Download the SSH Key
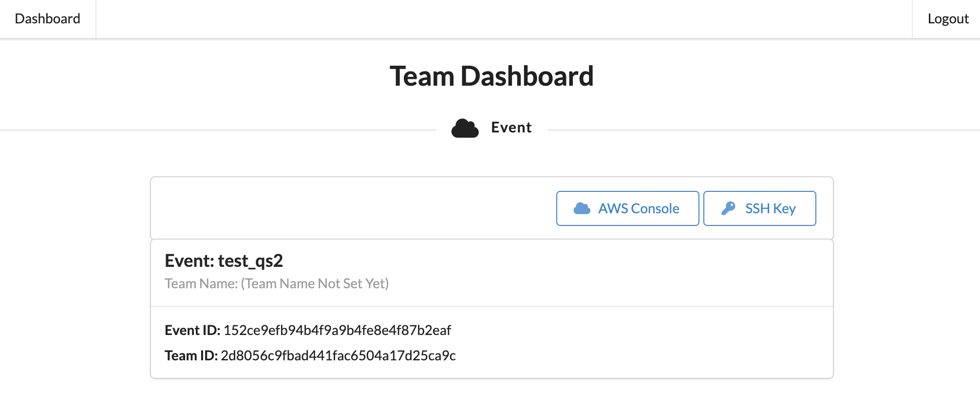This screenshot has height=410, width=980. [760, 208]
